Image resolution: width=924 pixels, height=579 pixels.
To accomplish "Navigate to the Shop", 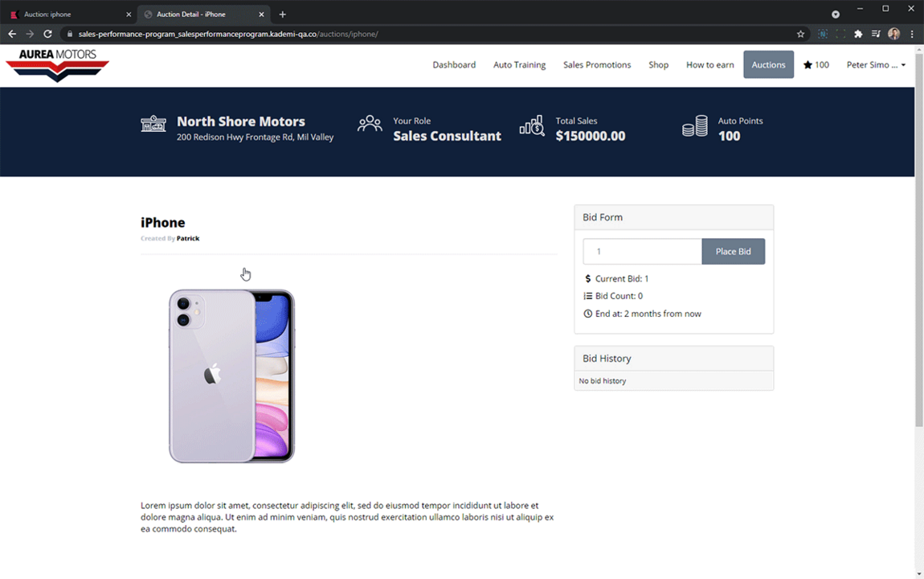I will click(x=658, y=65).
